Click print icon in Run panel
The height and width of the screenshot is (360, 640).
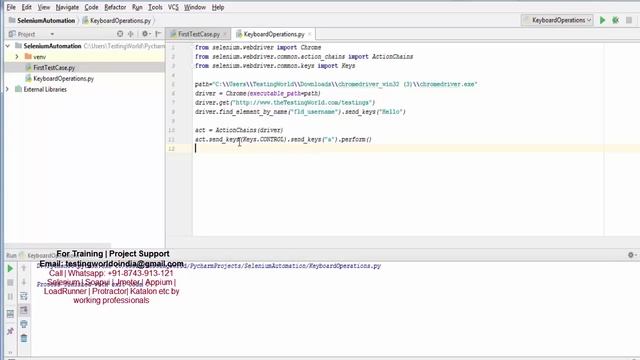(24, 324)
